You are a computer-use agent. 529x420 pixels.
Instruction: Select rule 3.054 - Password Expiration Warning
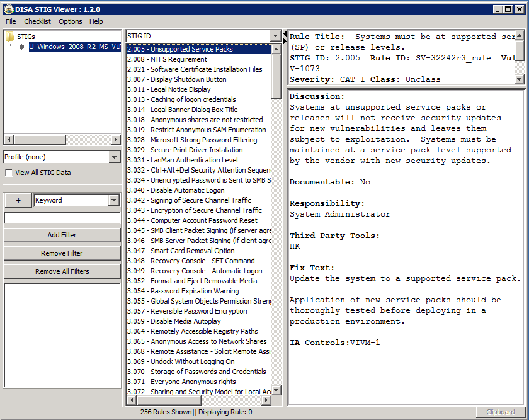[199, 291]
